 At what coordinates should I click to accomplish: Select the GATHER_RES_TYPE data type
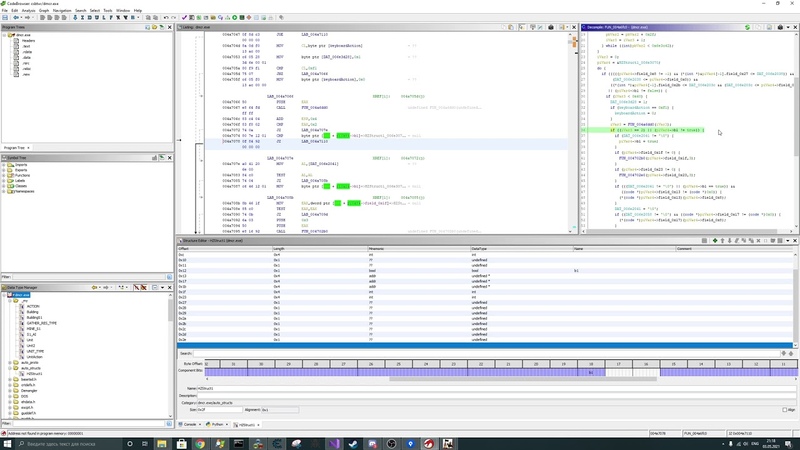point(42,323)
